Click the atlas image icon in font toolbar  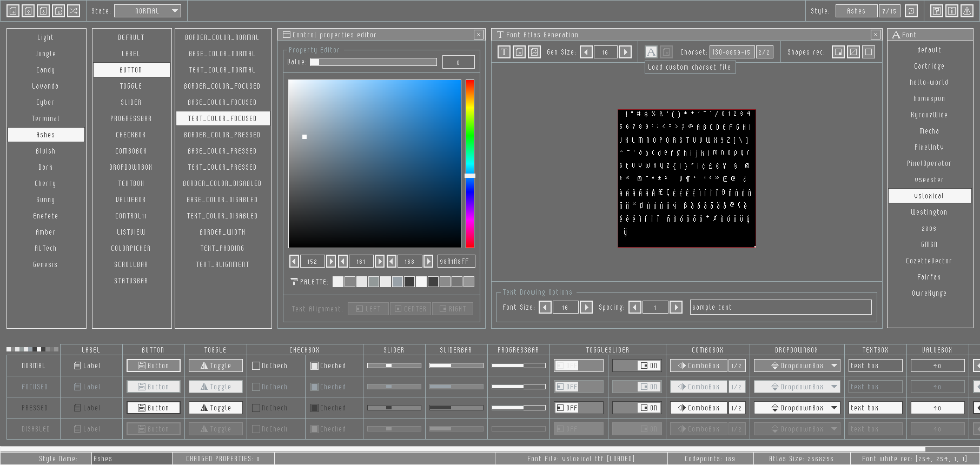coord(534,52)
